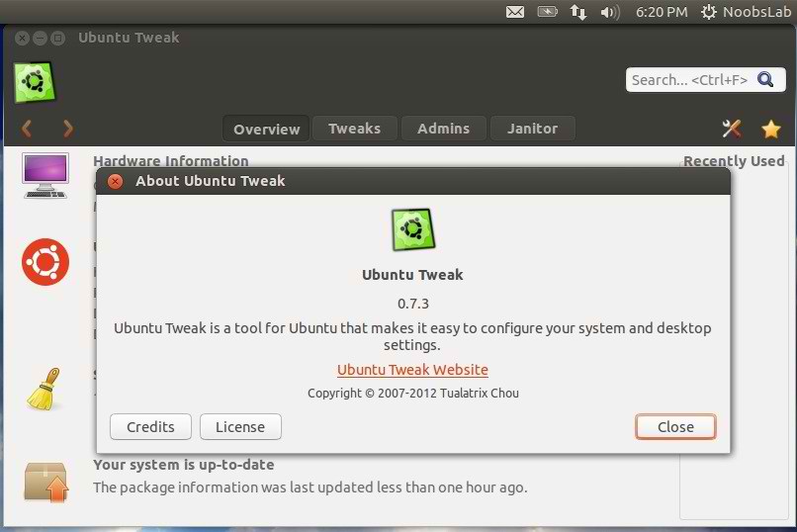The image size is (797, 532).
Task: Open preferences via wrench and screwdriver icon
Action: click(x=732, y=129)
